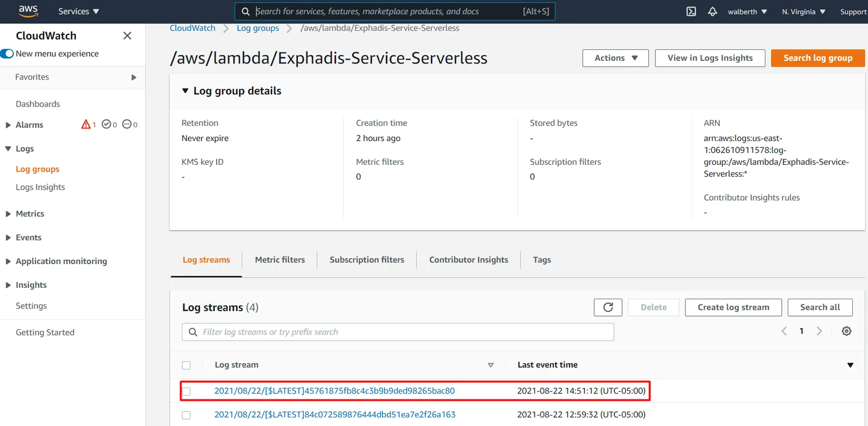Click the OK alarms checkmark count

(x=109, y=125)
